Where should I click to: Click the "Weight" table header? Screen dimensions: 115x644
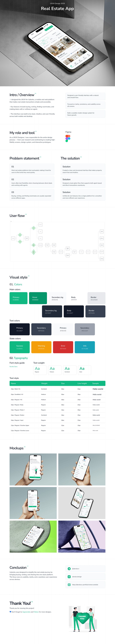44,383
